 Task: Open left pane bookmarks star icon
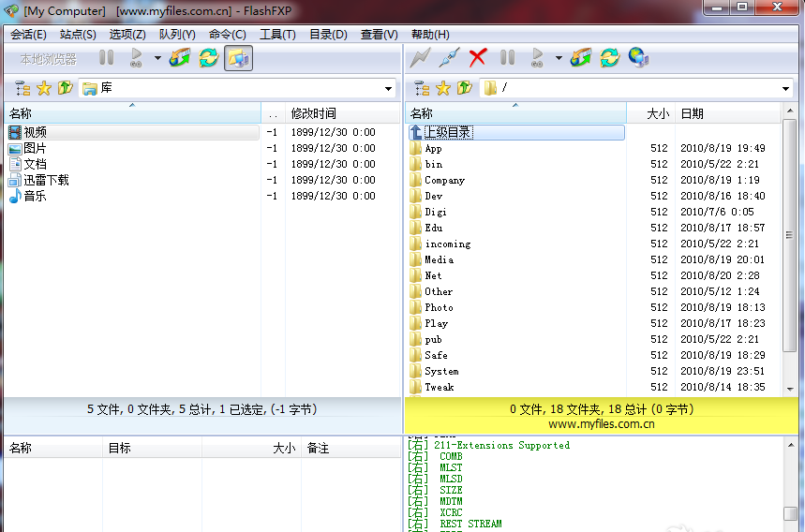point(44,88)
